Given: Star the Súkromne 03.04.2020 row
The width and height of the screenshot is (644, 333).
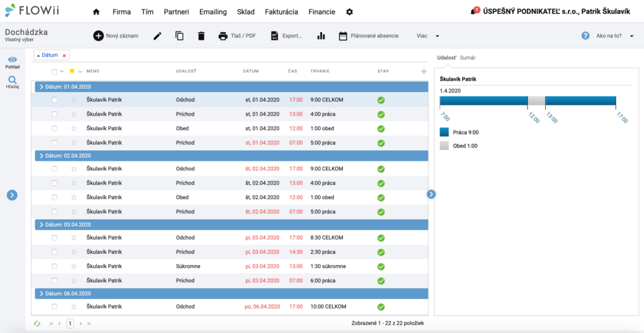Looking at the screenshot, I should pos(74,266).
